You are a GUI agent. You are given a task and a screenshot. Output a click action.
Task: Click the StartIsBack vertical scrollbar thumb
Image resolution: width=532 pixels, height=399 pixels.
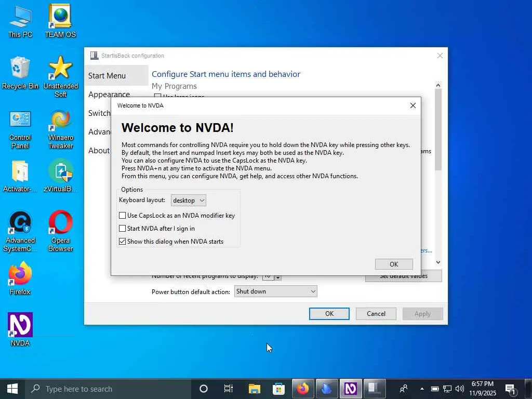pos(438,129)
